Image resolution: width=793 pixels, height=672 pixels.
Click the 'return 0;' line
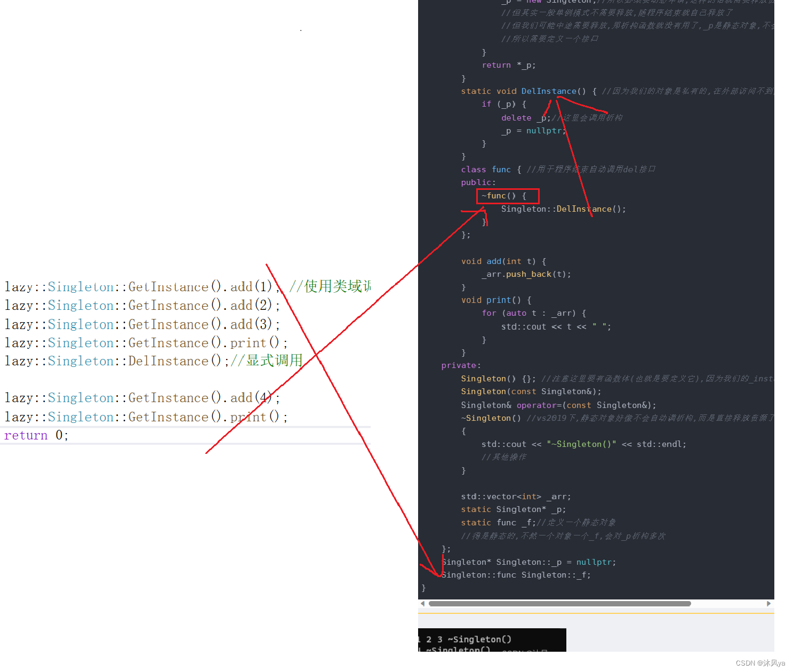click(x=36, y=435)
